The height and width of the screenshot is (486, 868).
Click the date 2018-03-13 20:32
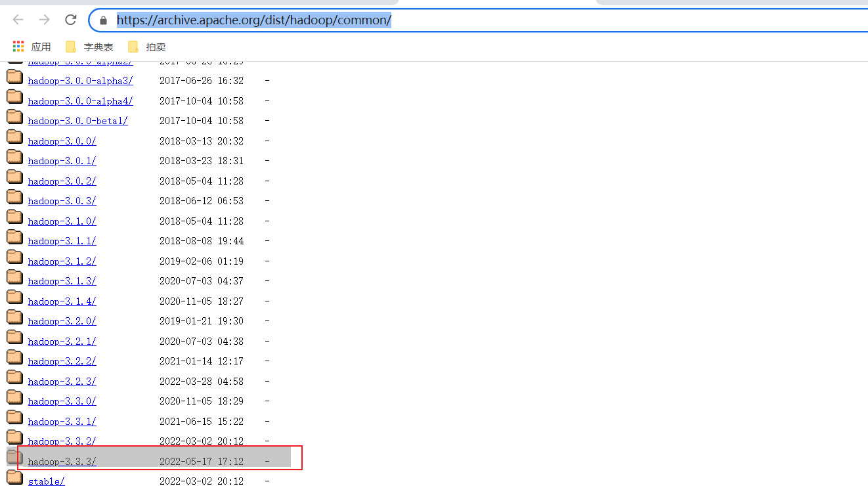(202, 141)
